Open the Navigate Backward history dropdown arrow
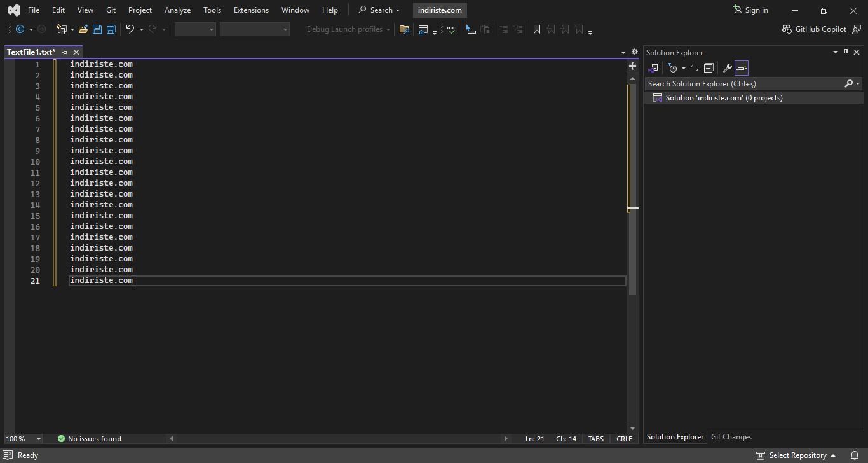868x463 pixels. click(x=31, y=29)
